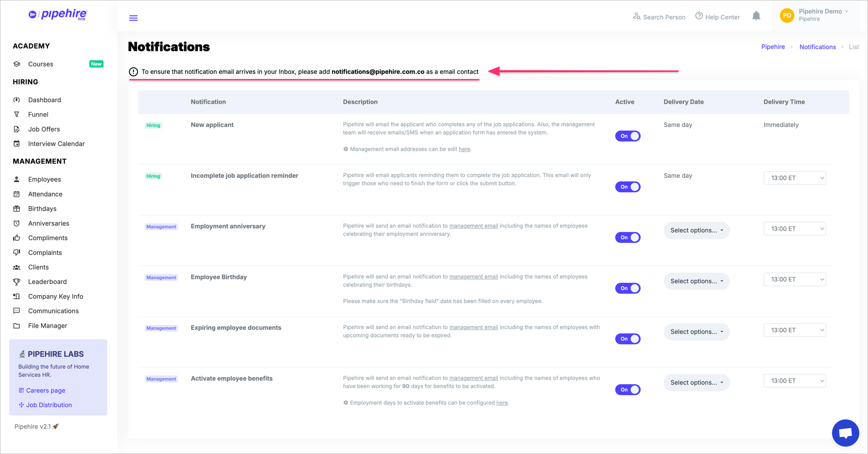Open Activate employee benefits delivery time dropdown
868x454 pixels.
(794, 381)
